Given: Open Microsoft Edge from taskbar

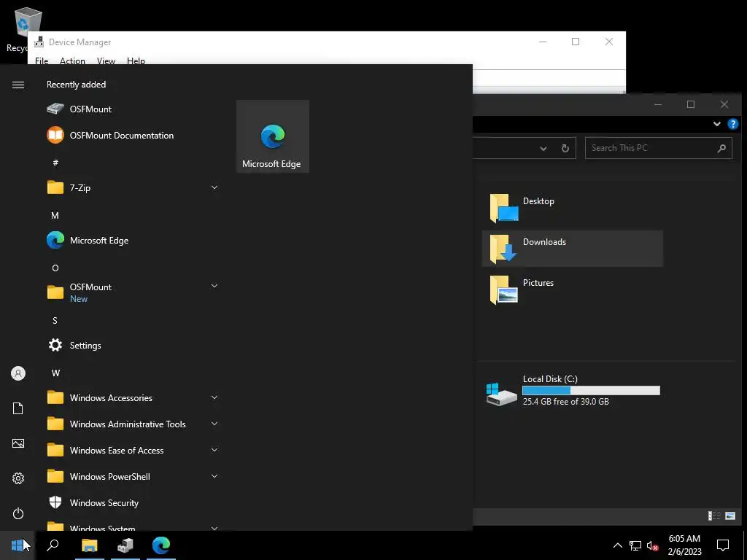Looking at the screenshot, I should click(x=161, y=545).
